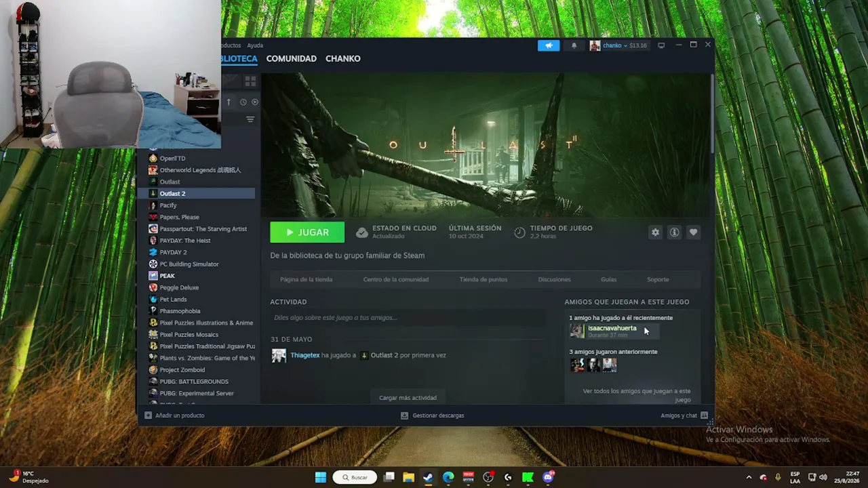Add Outlast 2 to favorites heart
Image resolution: width=868 pixels, height=488 pixels.
tap(693, 232)
